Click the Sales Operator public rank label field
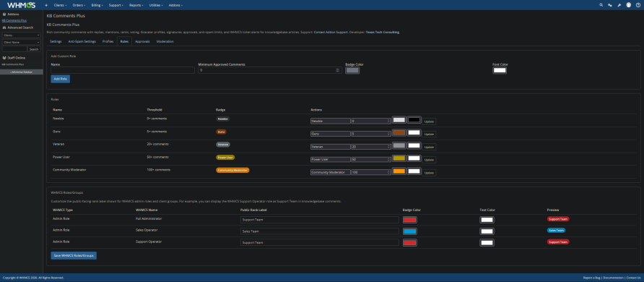644x282 pixels. [320, 231]
